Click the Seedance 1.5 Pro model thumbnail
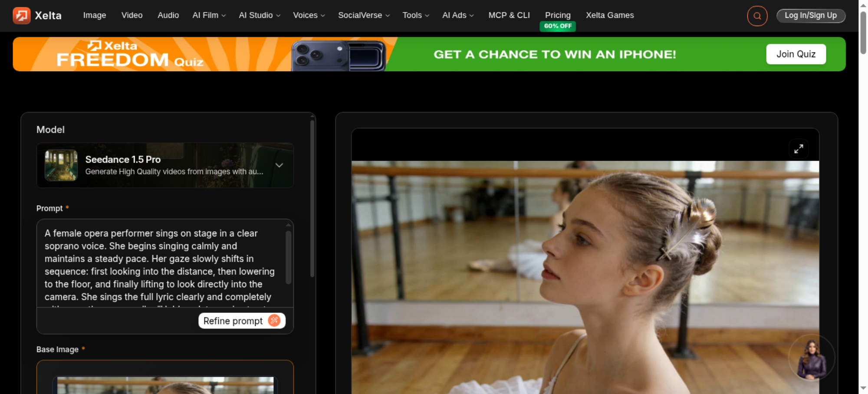The height and width of the screenshot is (394, 868). tap(61, 165)
